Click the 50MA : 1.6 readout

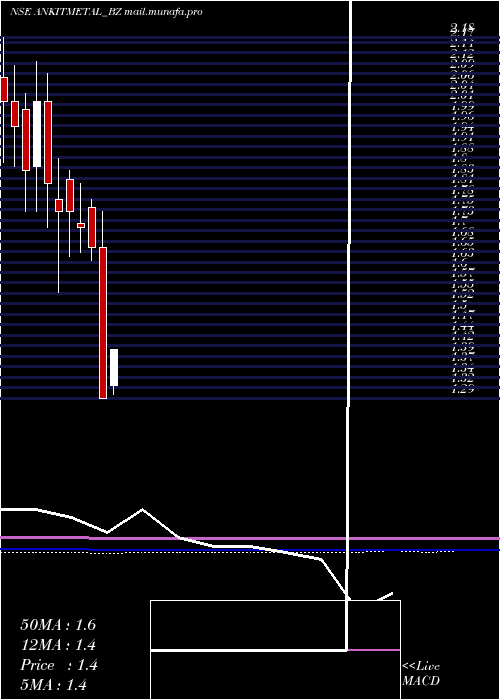[x=58, y=625]
